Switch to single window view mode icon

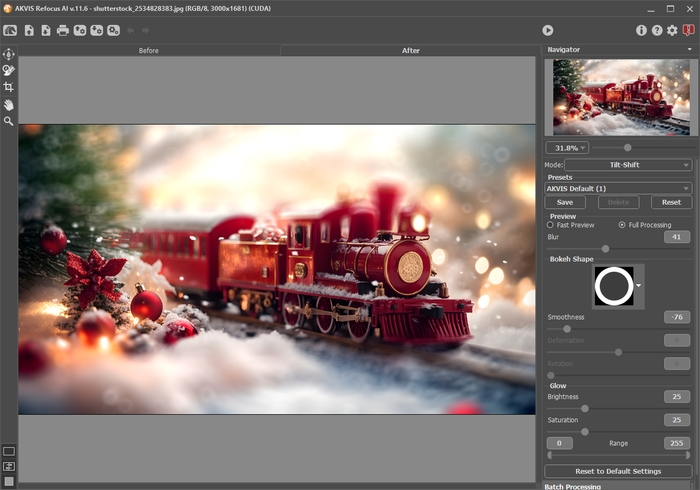[x=8, y=451]
